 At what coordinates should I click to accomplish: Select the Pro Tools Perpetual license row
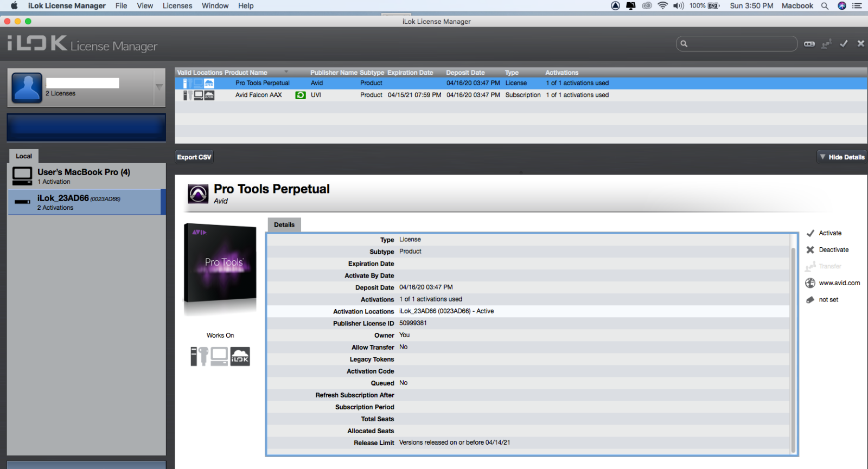click(x=521, y=83)
